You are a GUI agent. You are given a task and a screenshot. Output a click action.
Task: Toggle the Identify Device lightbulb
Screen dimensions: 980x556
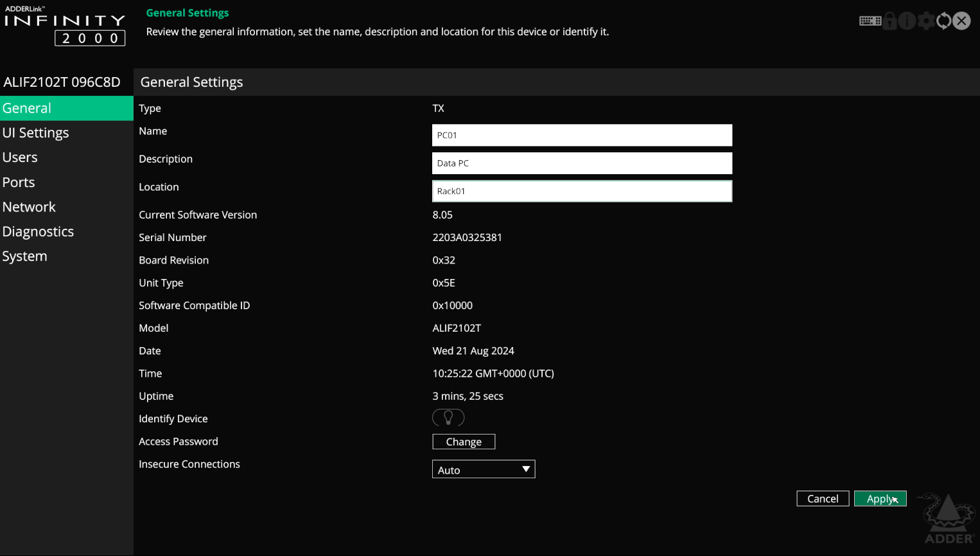448,418
